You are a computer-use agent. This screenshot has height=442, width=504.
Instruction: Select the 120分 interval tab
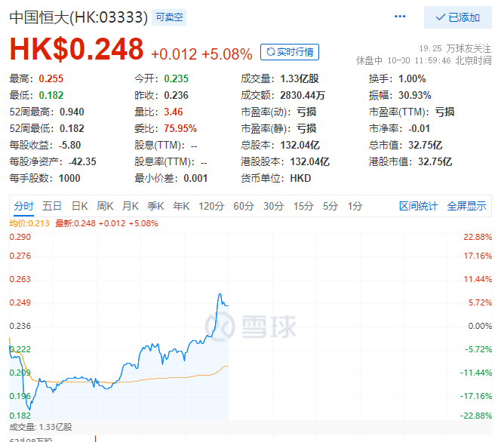[211, 206]
